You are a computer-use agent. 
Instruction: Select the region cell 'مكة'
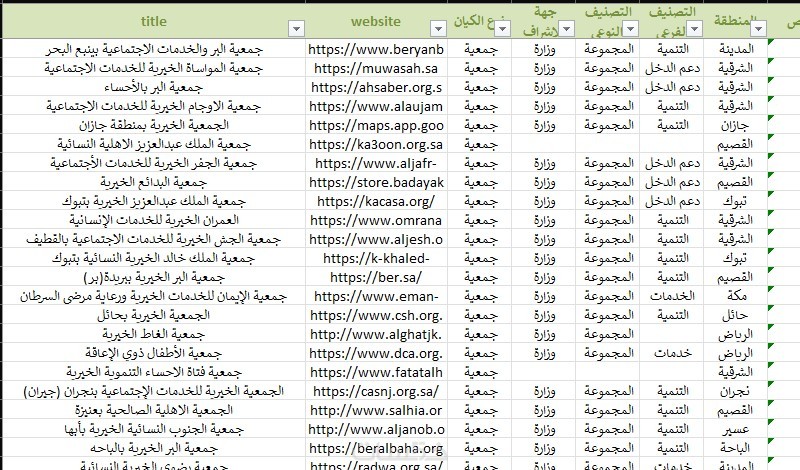coord(735,296)
